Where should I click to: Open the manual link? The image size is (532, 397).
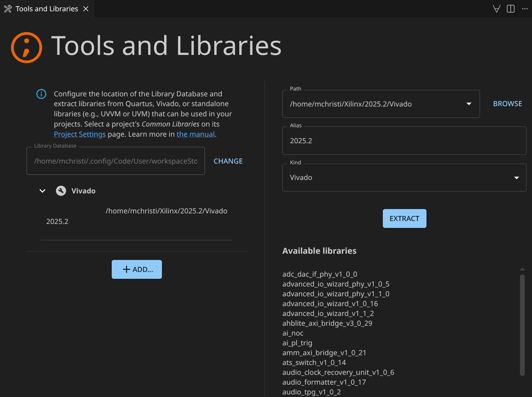pos(195,134)
